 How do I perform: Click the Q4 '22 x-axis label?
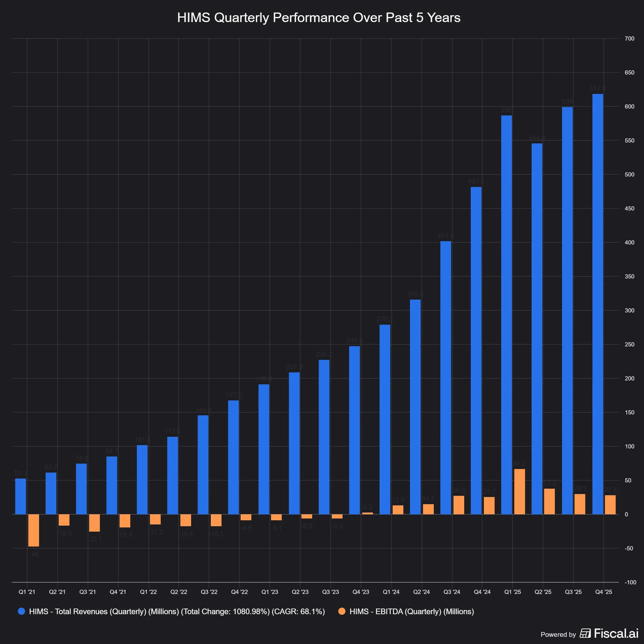(x=239, y=592)
